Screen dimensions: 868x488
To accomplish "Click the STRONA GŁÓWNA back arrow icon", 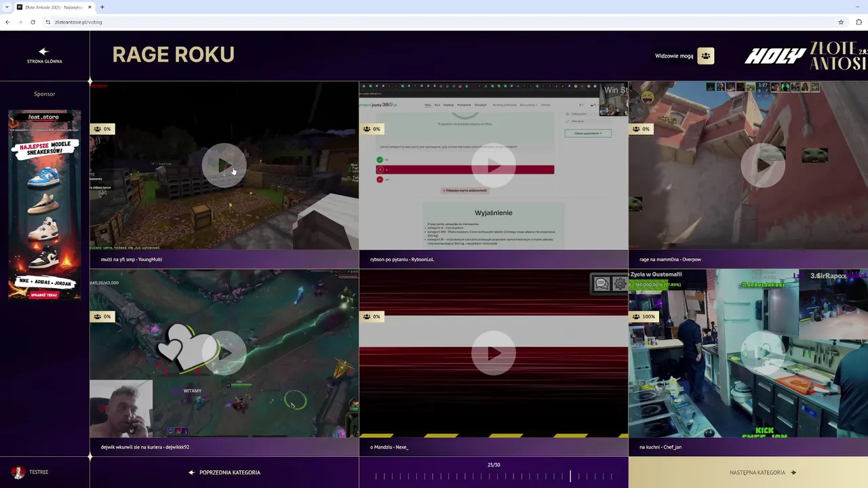I will (x=44, y=52).
